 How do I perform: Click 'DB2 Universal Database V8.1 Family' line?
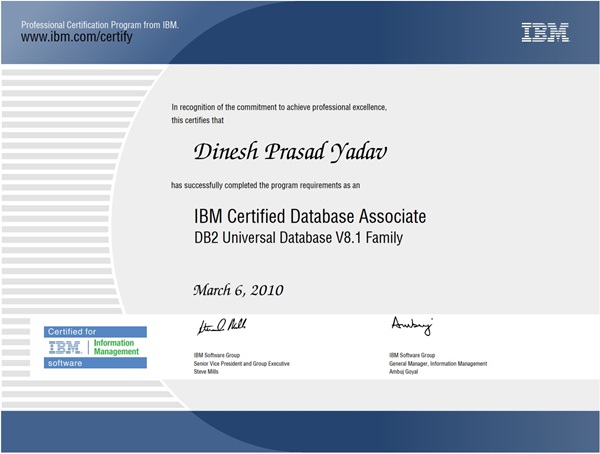coord(297,238)
